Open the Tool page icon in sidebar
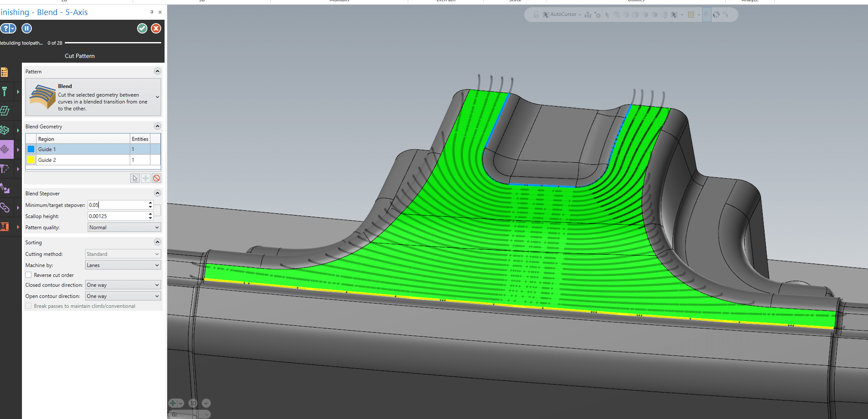The height and width of the screenshot is (419, 868). coord(5,91)
